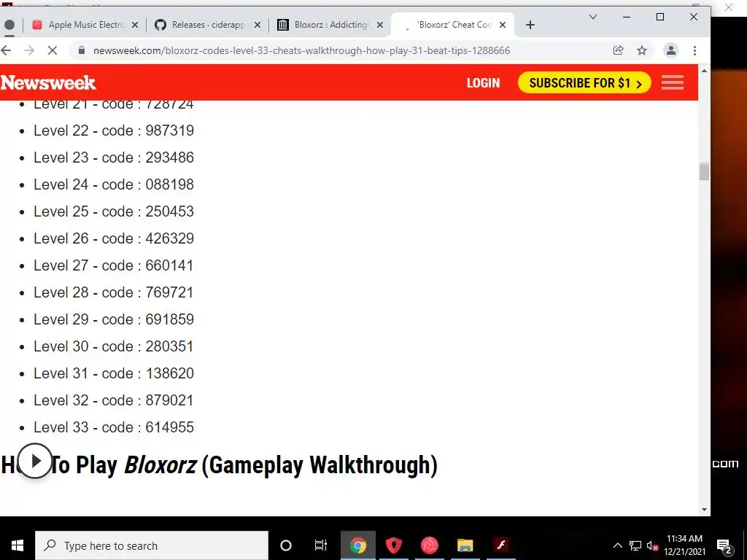Select the Level 26 code 426329 line

[x=114, y=238]
